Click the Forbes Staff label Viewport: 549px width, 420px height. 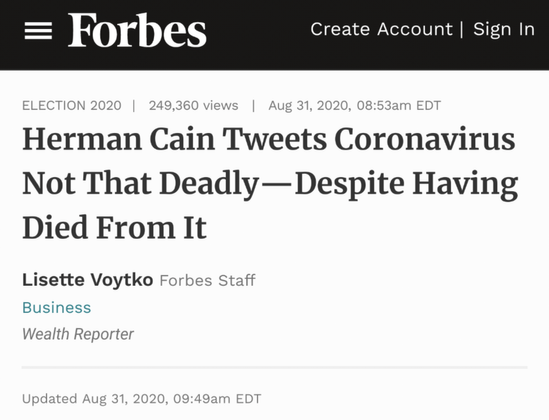click(207, 280)
